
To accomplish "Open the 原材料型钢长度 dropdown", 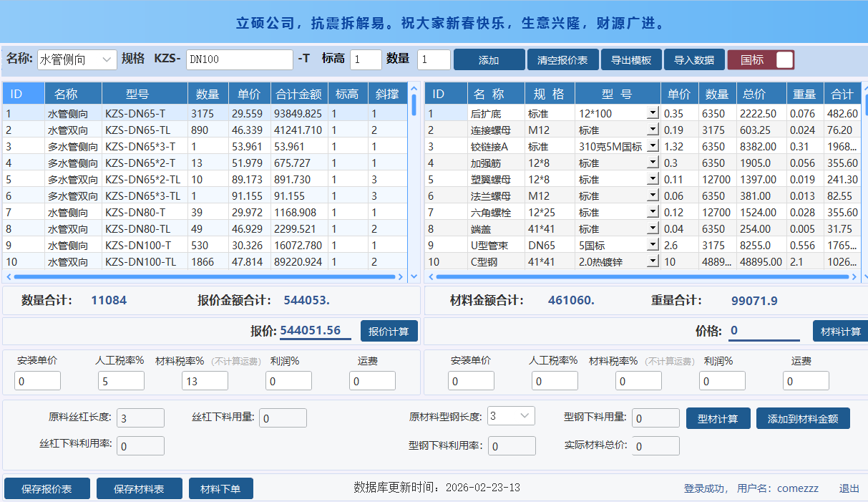I will point(511,416).
